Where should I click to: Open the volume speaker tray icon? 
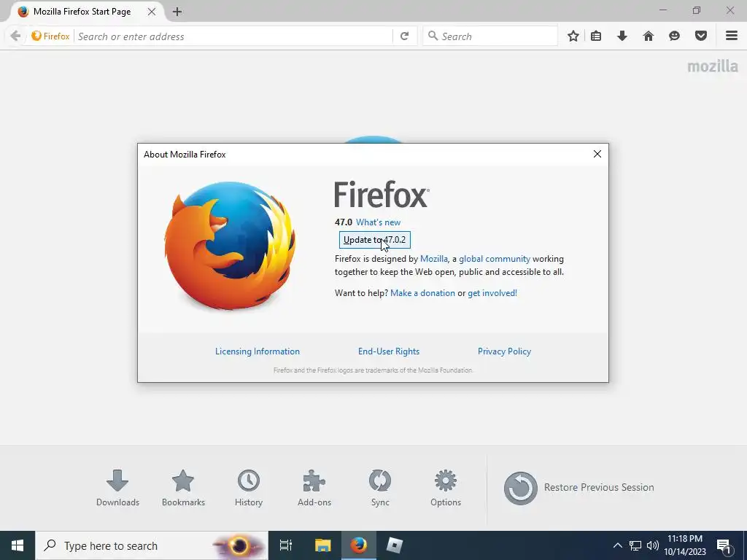pos(653,545)
